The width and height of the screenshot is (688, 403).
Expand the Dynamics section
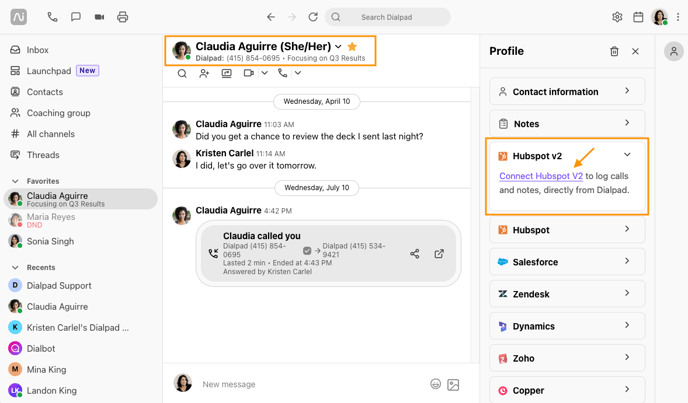pos(567,326)
